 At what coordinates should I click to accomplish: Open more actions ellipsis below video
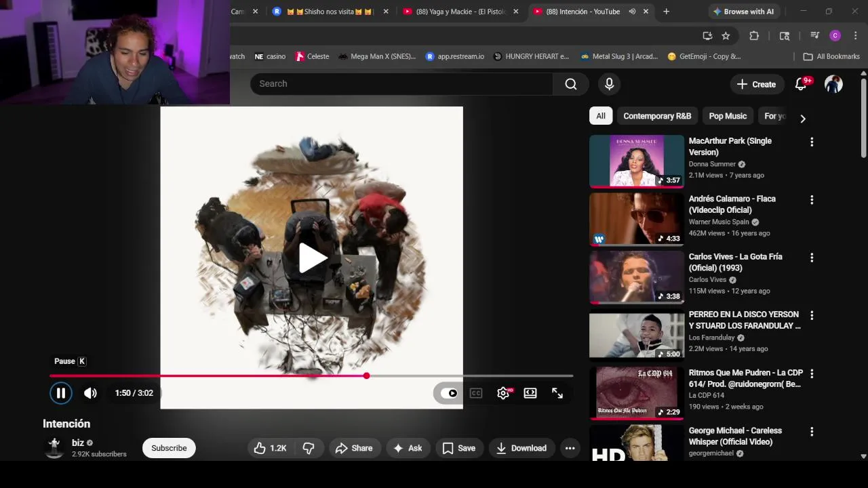[570, 448]
